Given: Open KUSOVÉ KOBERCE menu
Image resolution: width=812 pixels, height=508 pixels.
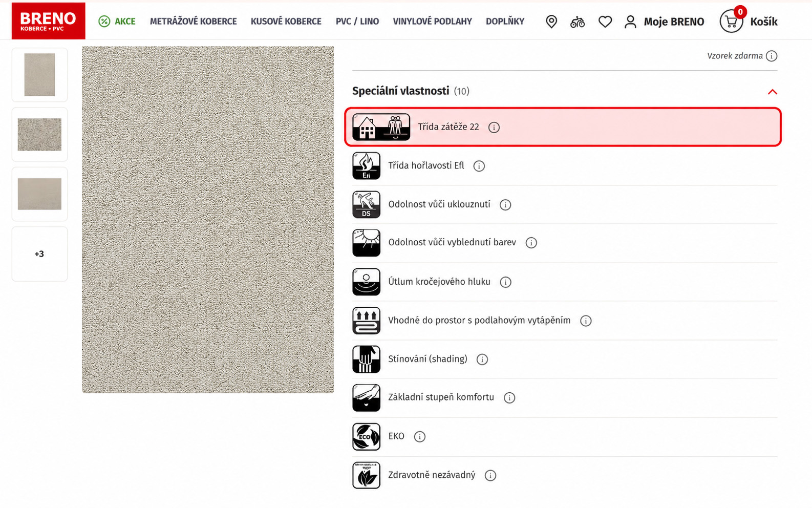Looking at the screenshot, I should pos(286,22).
